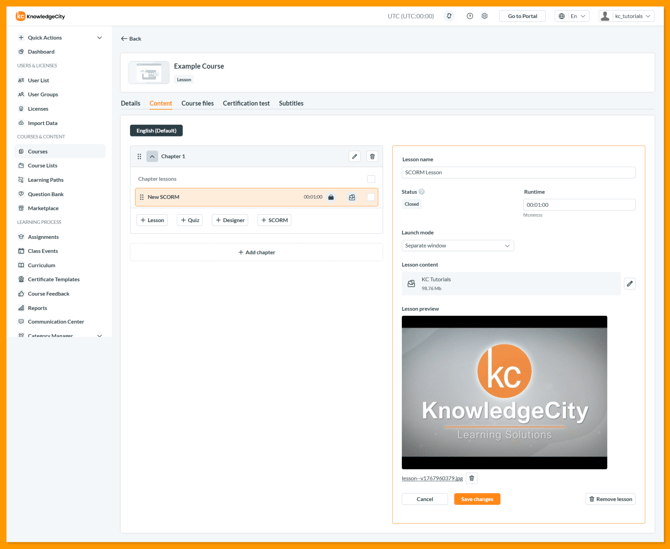
Task: Click the SCORM package icon on New SCORM
Action: [352, 197]
